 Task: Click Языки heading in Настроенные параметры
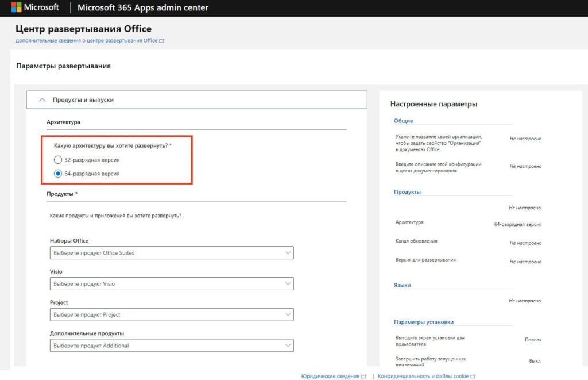(x=402, y=285)
